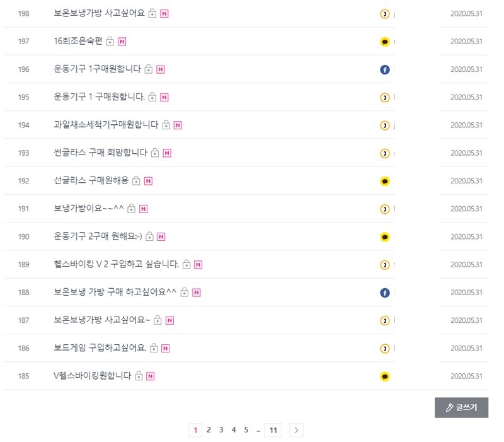Open post 과일채소세척기구매원합니다
The width and height of the screenshot is (504, 442).
pos(106,125)
